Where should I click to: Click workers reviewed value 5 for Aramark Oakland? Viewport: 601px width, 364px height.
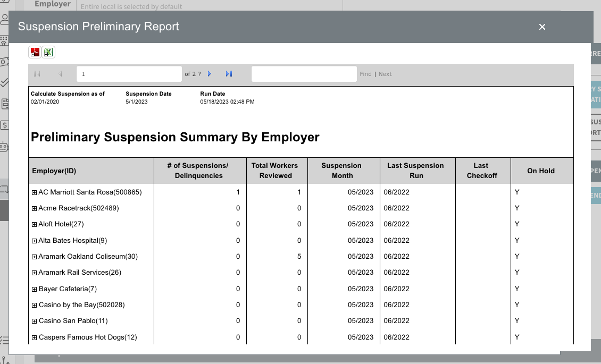click(299, 257)
